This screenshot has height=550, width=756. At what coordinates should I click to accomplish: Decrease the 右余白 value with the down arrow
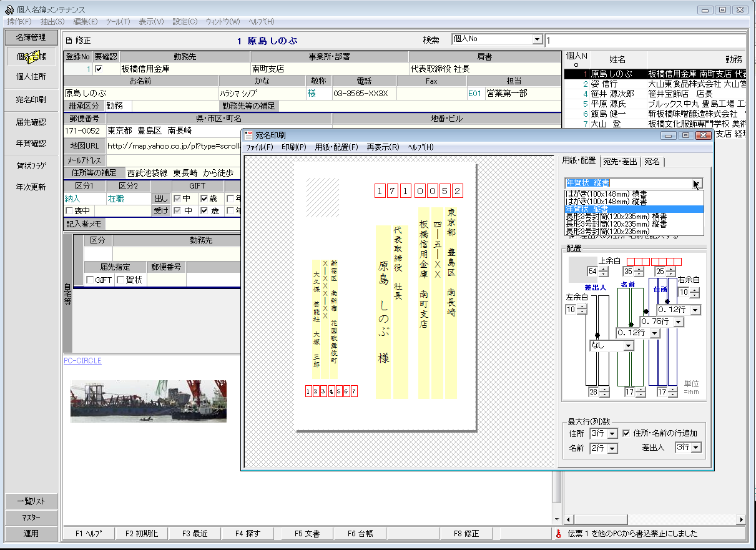(x=694, y=295)
